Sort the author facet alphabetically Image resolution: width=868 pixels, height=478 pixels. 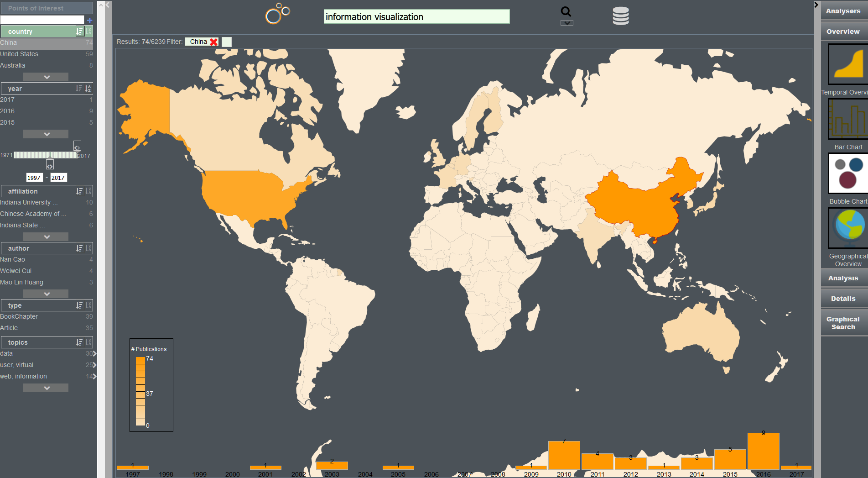88,248
